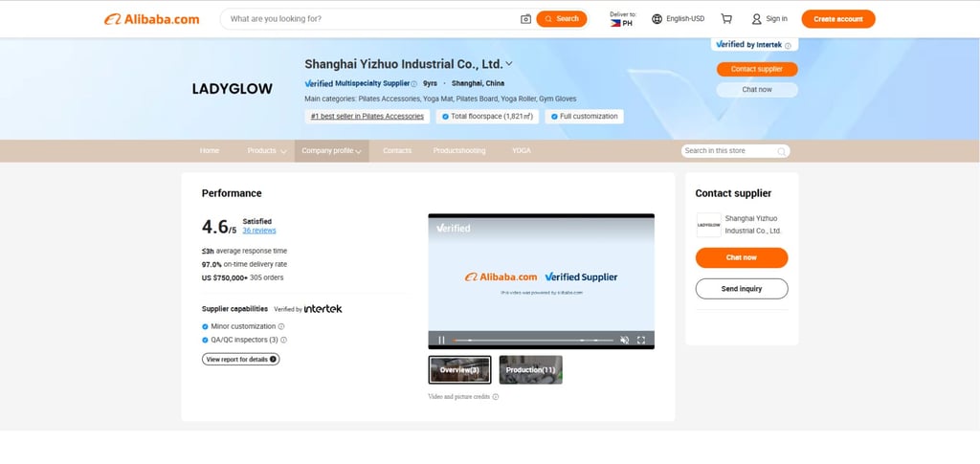The image size is (980, 464).
Task: Click the View report for details button
Action: tap(240, 359)
